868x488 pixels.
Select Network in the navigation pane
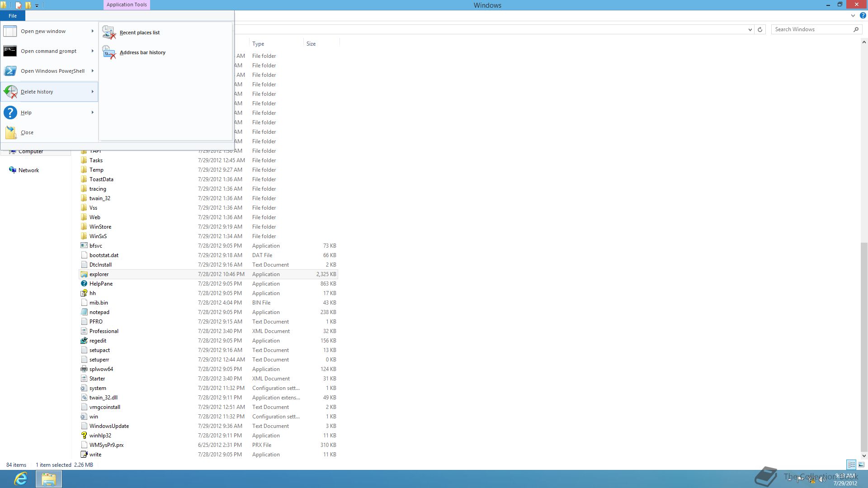28,170
